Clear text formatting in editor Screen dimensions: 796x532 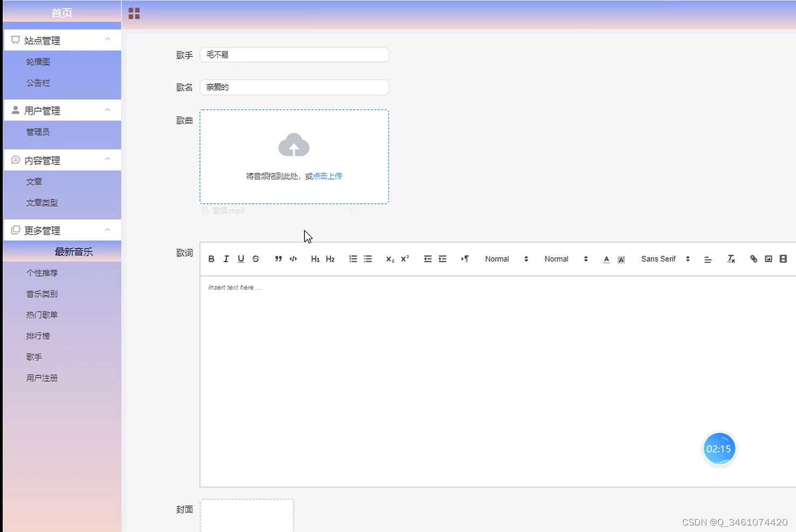(731, 259)
